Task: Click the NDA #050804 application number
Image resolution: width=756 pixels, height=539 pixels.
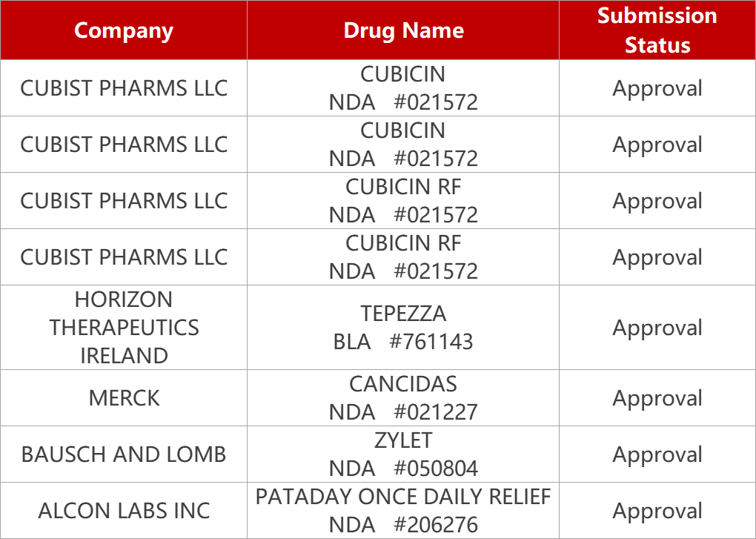Action: [x=403, y=469]
